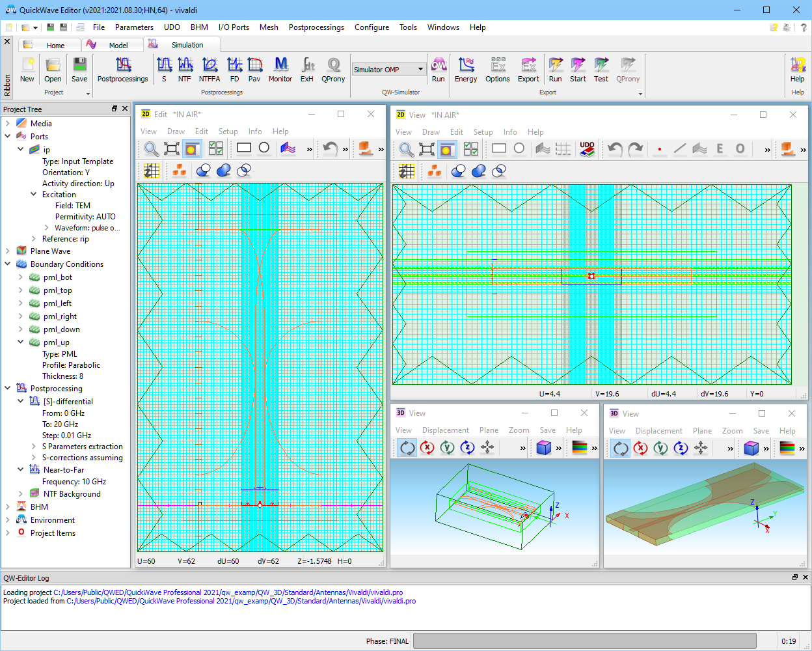Toggle free rotation in the wireframe 3D View window
812x651 pixels.
(407, 447)
